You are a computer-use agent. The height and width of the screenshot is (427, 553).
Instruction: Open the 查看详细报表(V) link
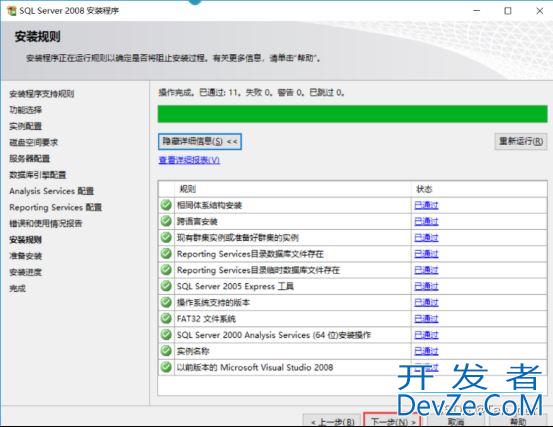click(189, 160)
